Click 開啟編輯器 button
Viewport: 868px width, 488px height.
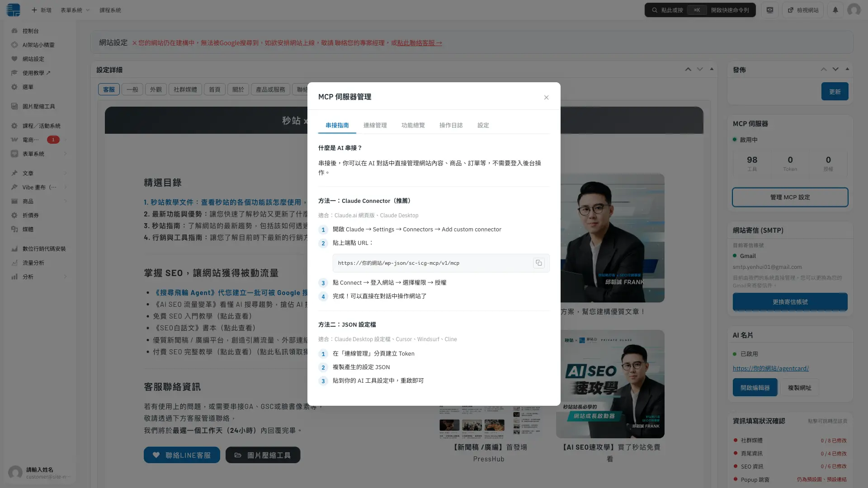755,388
